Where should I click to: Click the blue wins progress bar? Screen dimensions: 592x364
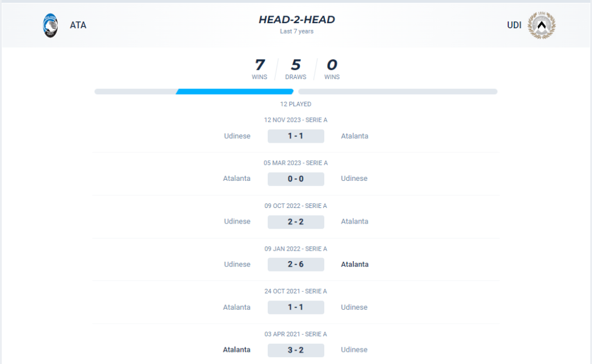pyautogui.click(x=235, y=92)
